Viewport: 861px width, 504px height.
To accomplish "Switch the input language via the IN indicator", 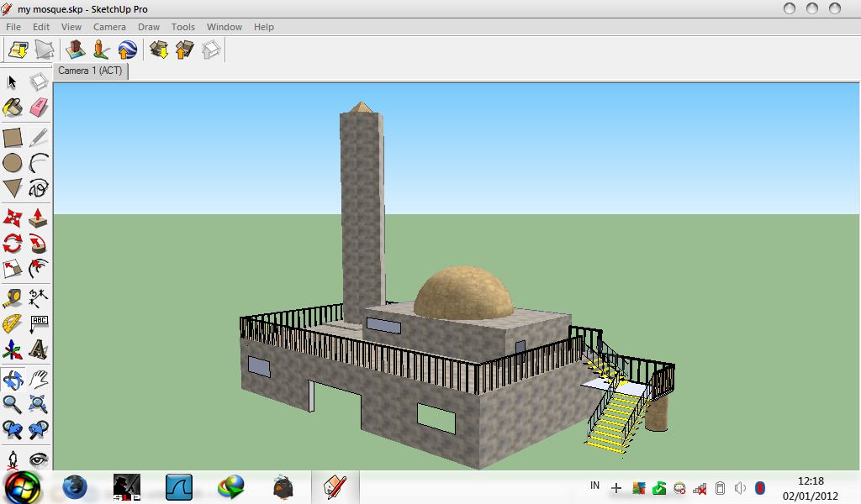I will point(594,486).
